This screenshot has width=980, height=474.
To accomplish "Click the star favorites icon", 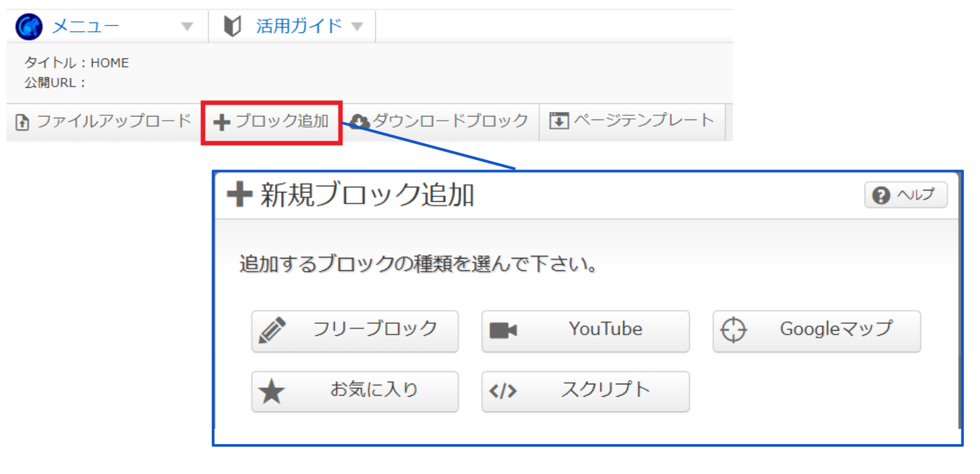I will pos(272,392).
